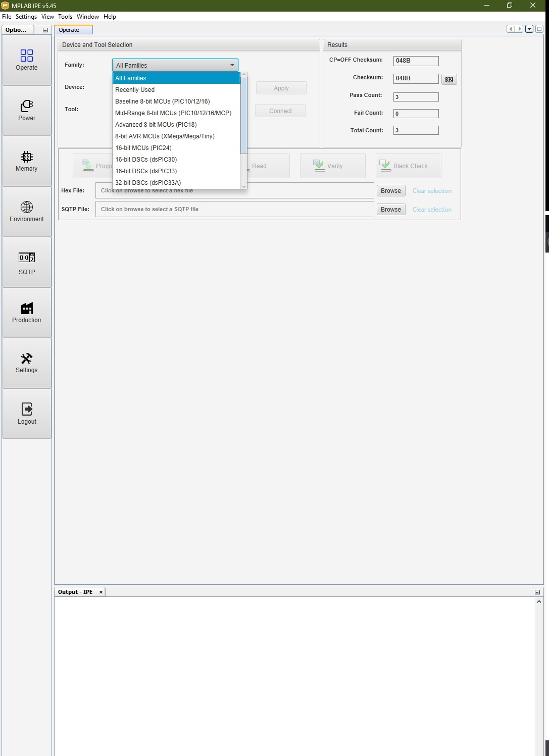Open the Tools menu

65,17
